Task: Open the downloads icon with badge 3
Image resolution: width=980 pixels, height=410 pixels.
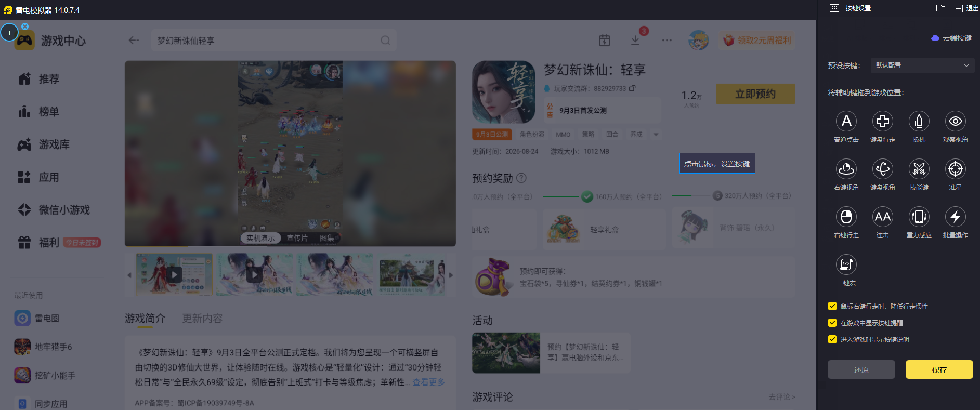Action: [x=635, y=39]
